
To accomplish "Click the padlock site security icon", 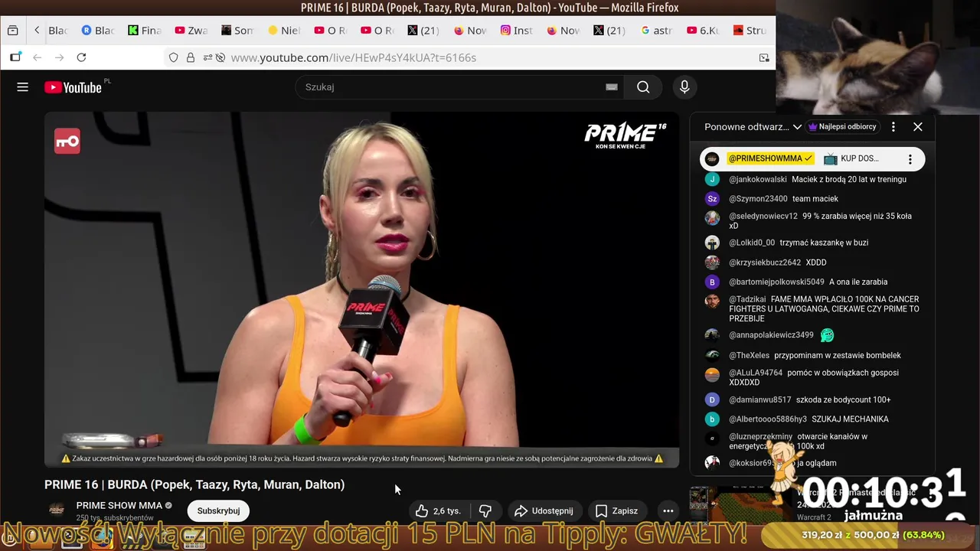I will (x=191, y=57).
